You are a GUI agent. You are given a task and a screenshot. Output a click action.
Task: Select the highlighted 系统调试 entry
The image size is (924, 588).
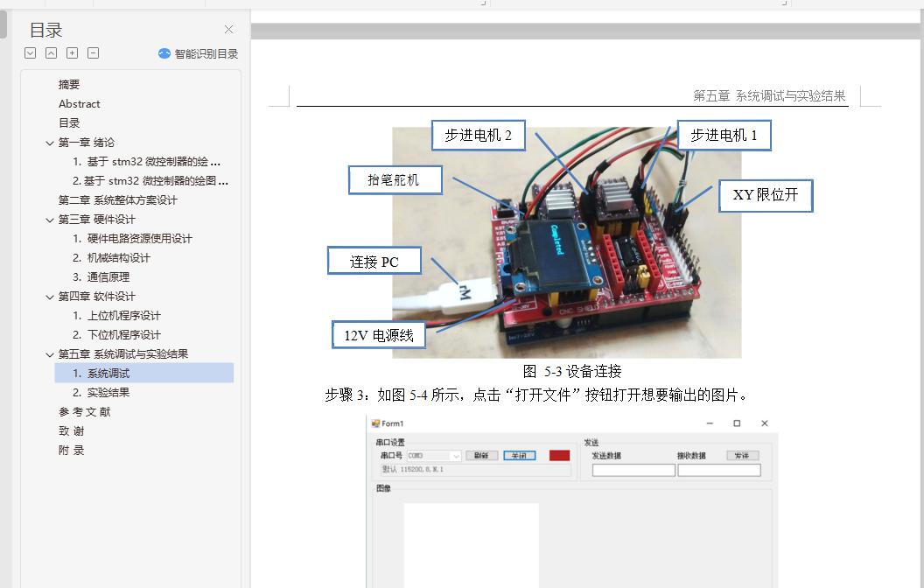[144, 373]
